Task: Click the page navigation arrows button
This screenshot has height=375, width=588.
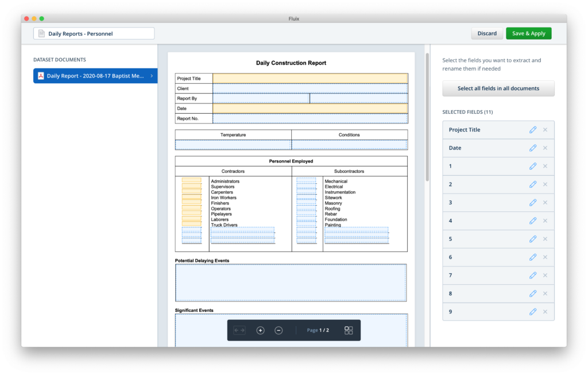Action: pos(239,330)
